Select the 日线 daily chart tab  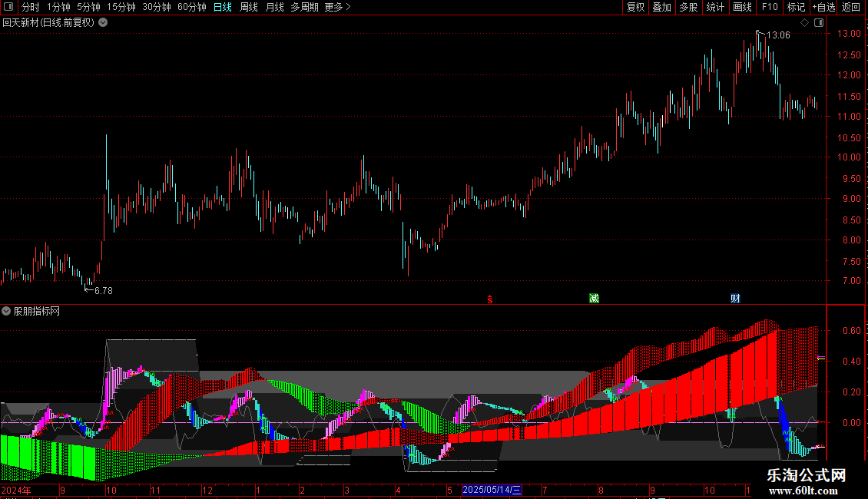(x=223, y=7)
